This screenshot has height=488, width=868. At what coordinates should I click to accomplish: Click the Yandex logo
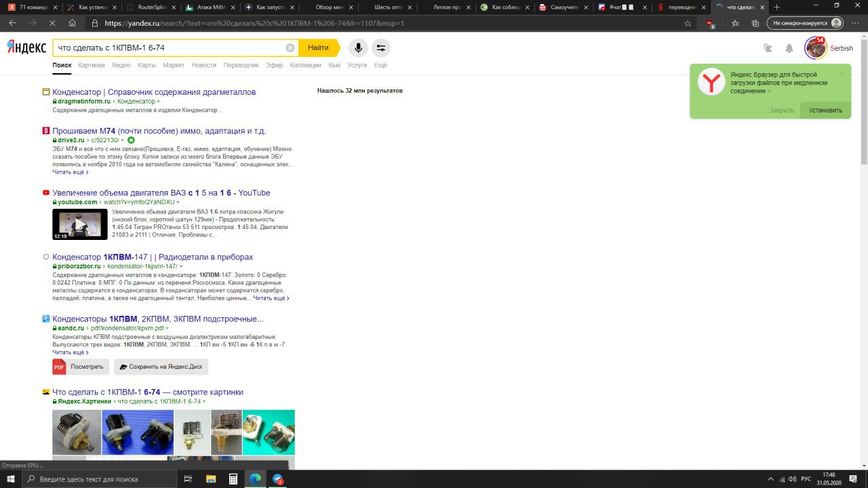[26, 47]
